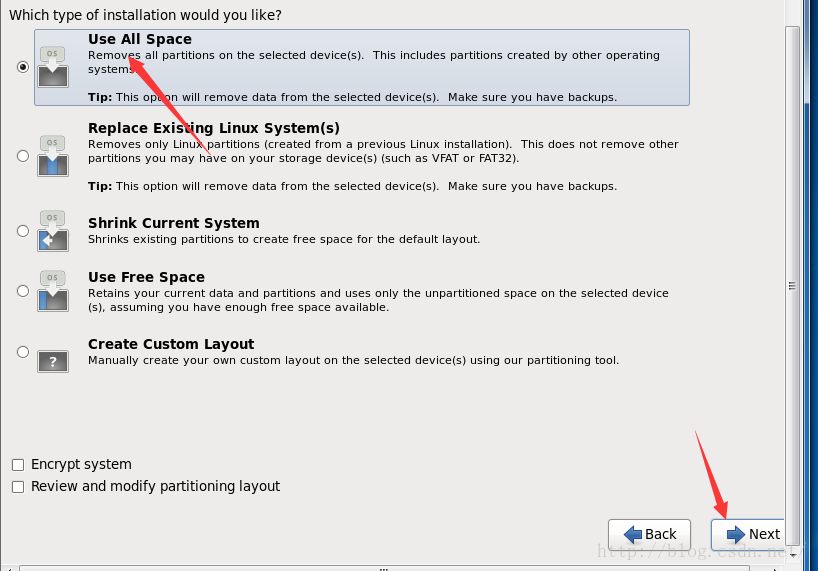The height and width of the screenshot is (571, 818).
Task: Proceed with the Next button
Action: [748, 534]
